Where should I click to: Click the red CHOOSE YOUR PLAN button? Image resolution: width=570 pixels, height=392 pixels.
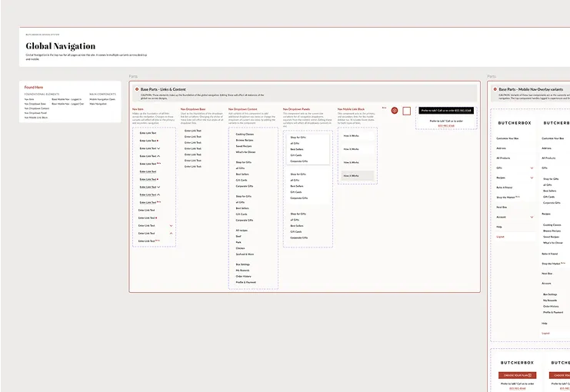pos(517,375)
